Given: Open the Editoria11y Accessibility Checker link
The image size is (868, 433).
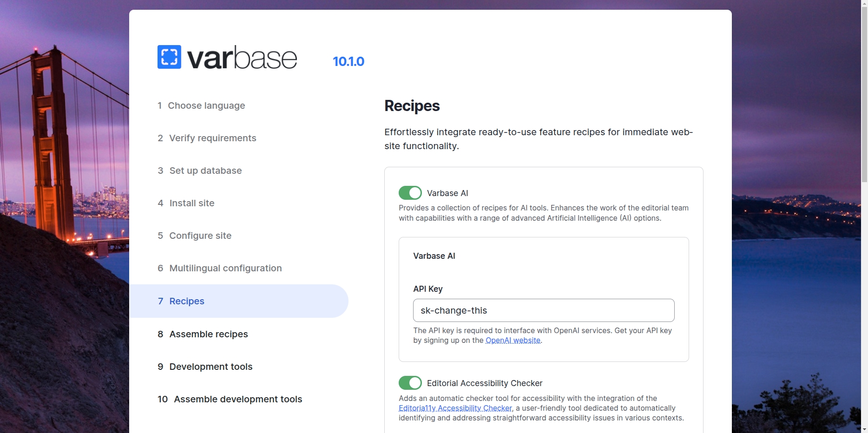Looking at the screenshot, I should tap(455, 408).
